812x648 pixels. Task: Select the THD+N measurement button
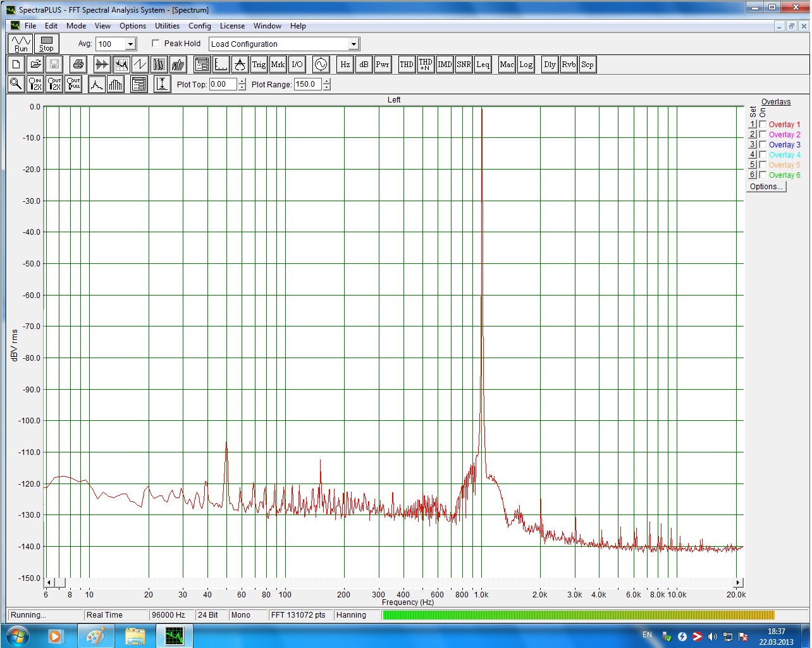[x=426, y=65]
